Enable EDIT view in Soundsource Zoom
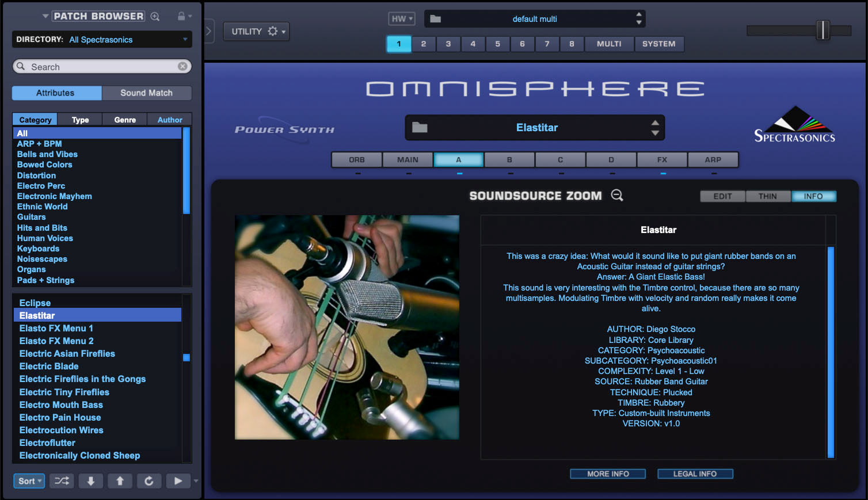The image size is (868, 500). point(722,196)
